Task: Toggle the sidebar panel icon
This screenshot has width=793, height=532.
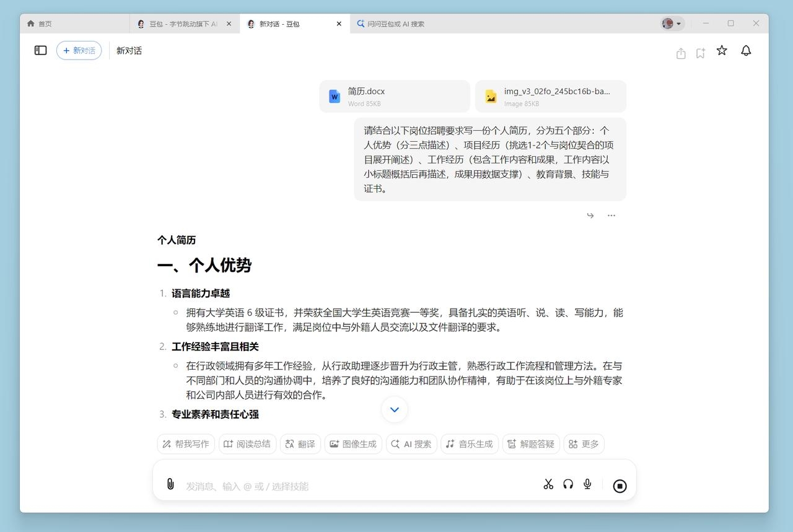Action: click(40, 50)
